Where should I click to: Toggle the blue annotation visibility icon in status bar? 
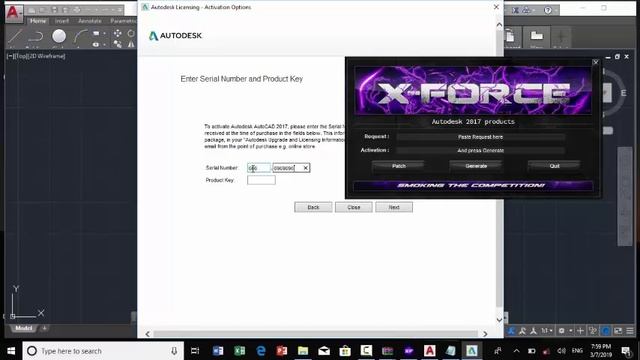511,331
